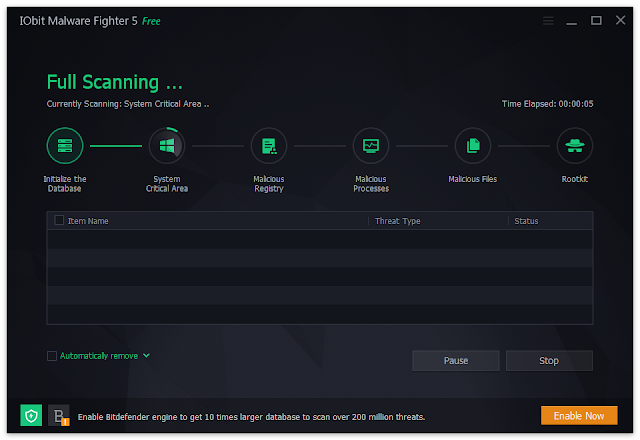Click the Malicious Registry stage icon
Screen dimensions: 640x440
tap(269, 146)
